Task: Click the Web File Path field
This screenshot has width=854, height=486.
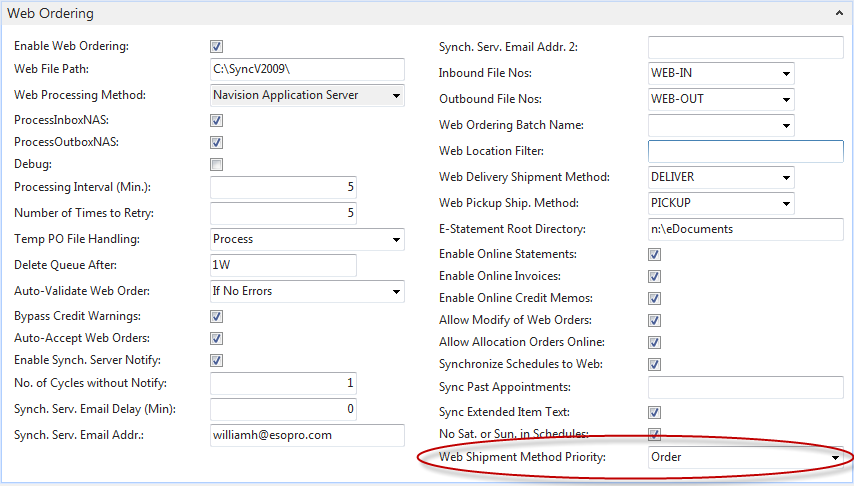Action: (306, 70)
